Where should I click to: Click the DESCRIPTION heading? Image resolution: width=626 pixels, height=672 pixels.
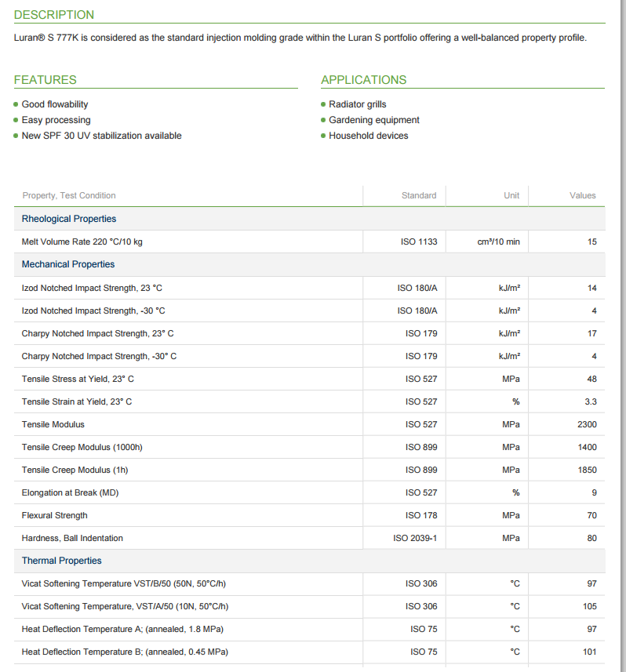pos(54,15)
